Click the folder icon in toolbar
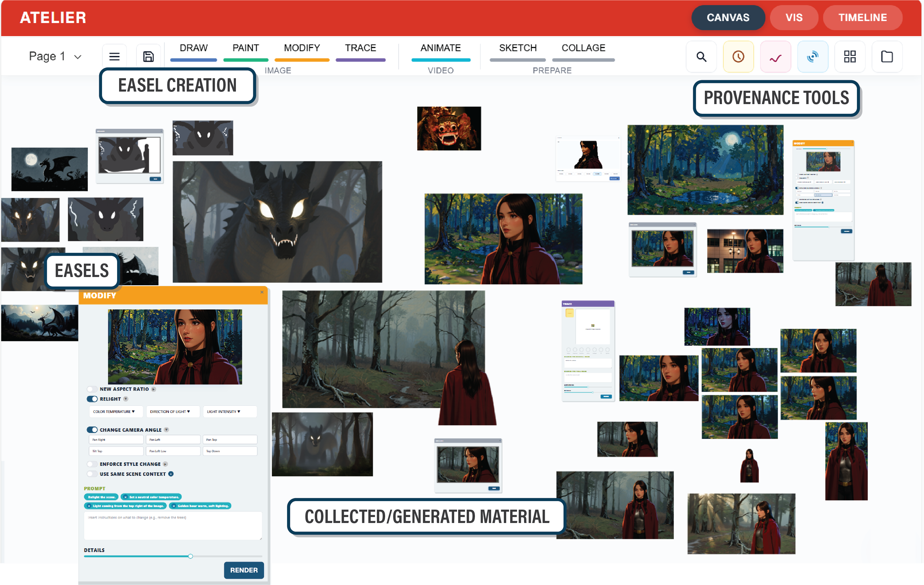This screenshot has width=924, height=585. 887,57
